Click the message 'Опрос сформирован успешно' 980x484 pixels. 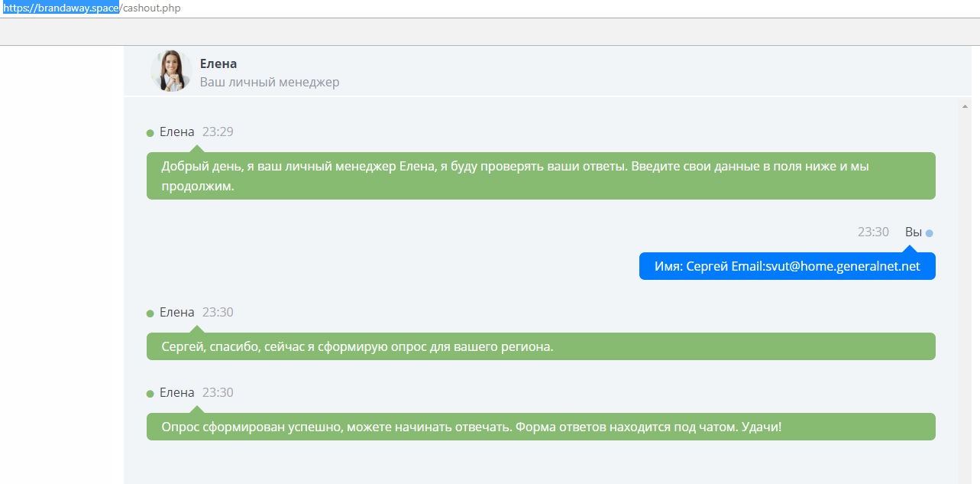point(541,427)
